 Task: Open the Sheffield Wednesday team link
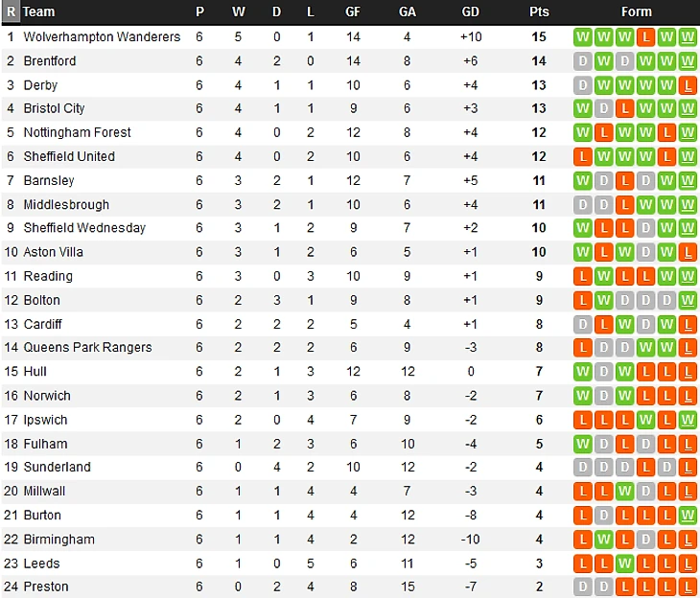tap(84, 228)
